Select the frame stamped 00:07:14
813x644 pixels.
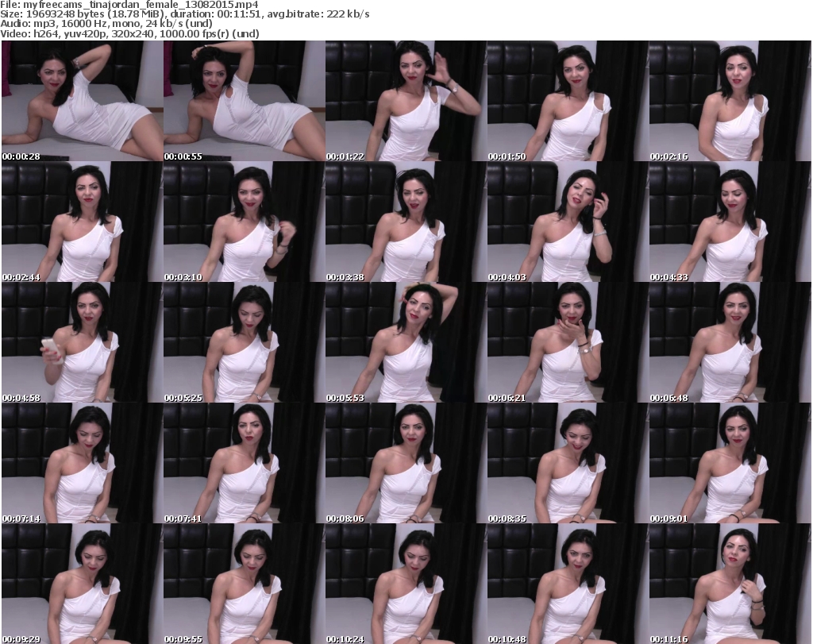[82, 463]
